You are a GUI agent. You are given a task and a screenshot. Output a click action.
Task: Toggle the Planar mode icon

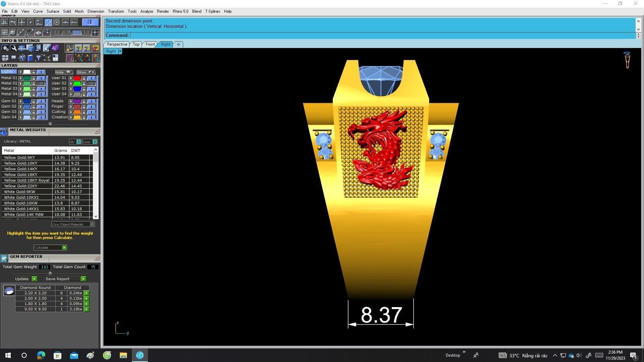click(x=39, y=33)
